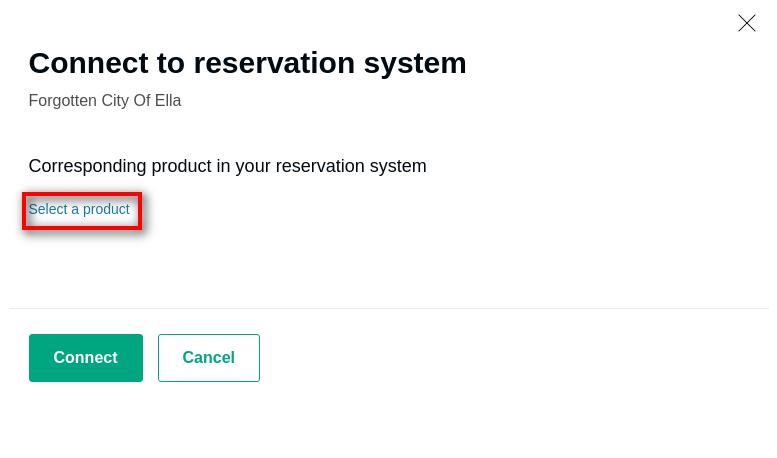
Task: Submit the dialog using the filled Connect button
Action: (85, 358)
